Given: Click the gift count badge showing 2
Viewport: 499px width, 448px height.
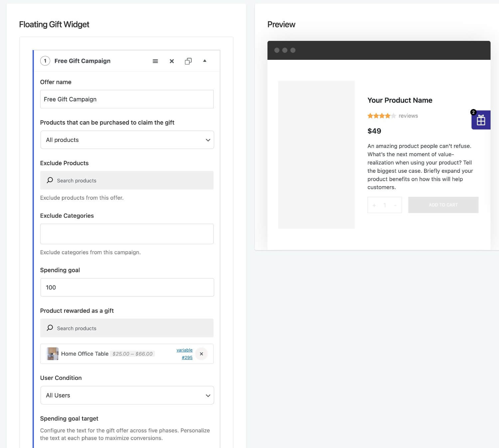Looking at the screenshot, I should (473, 112).
